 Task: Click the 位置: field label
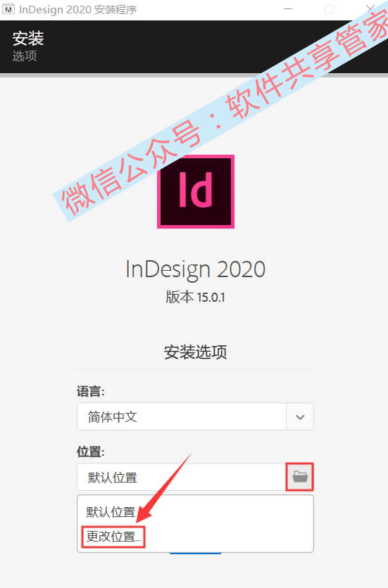pos(91,452)
